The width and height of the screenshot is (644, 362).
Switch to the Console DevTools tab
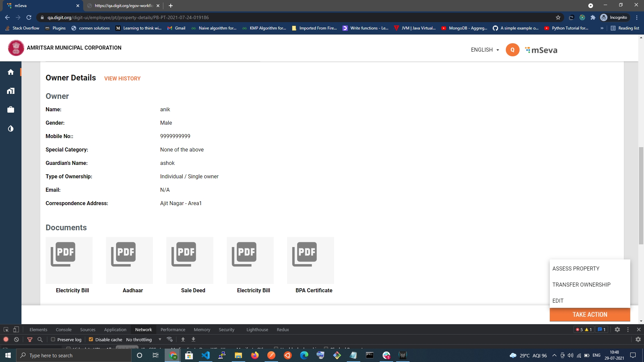(x=63, y=329)
